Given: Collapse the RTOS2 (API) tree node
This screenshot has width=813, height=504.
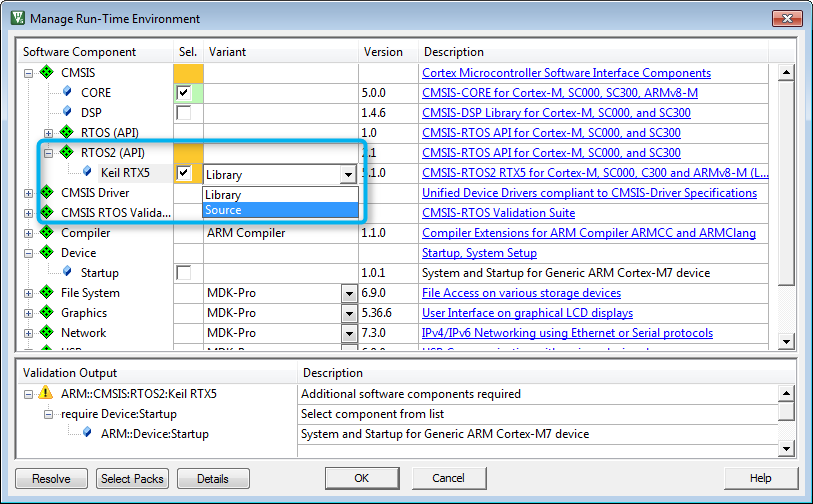Looking at the screenshot, I should [x=48, y=153].
